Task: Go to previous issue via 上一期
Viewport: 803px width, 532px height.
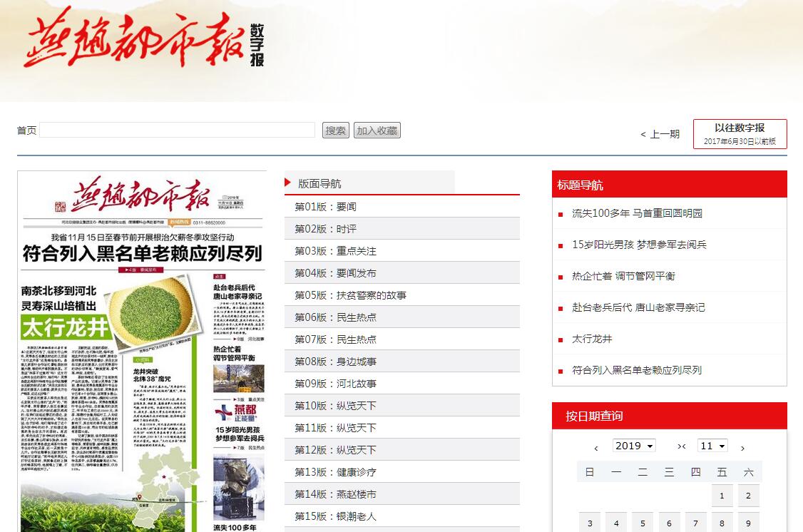Action: (660, 134)
